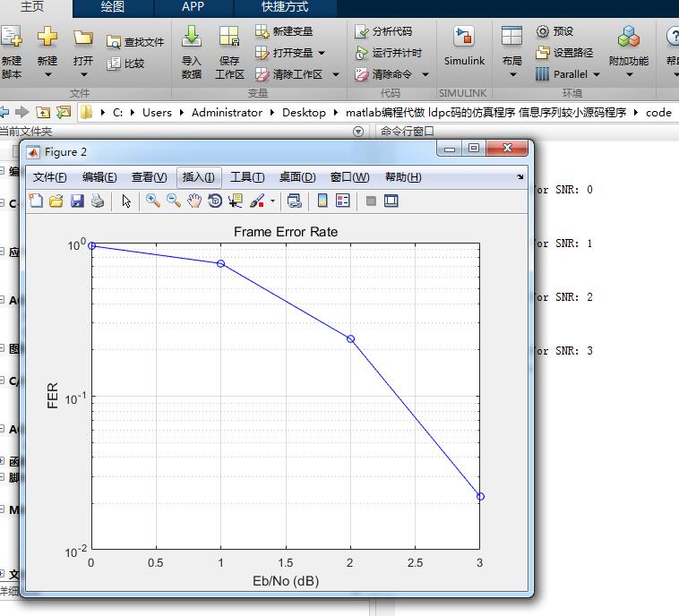Open Clear Workspace dropdown arrow
The width and height of the screenshot is (679, 616).
point(336,75)
